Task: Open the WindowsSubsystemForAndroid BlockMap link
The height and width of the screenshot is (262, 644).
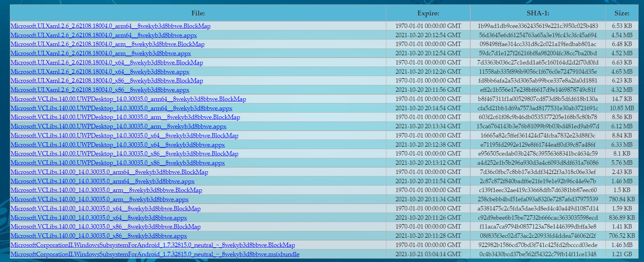Action: 153,245
